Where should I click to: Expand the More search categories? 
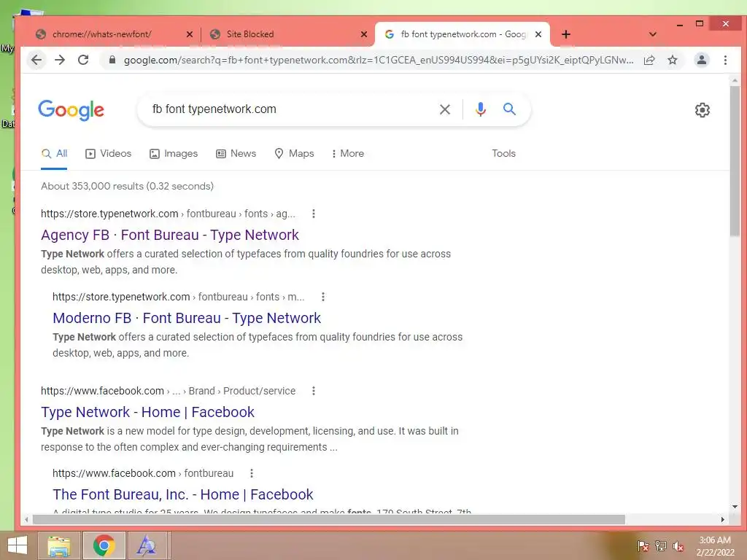348,153
